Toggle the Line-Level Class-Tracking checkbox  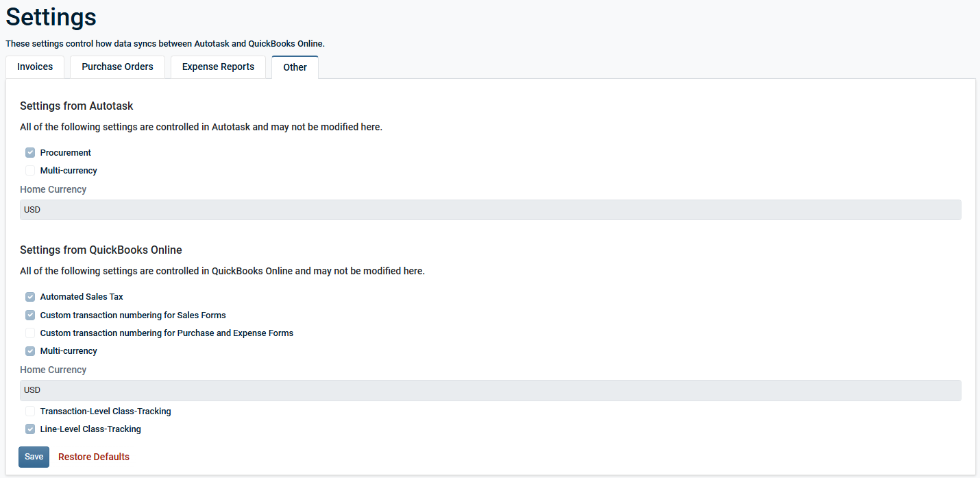pos(30,429)
